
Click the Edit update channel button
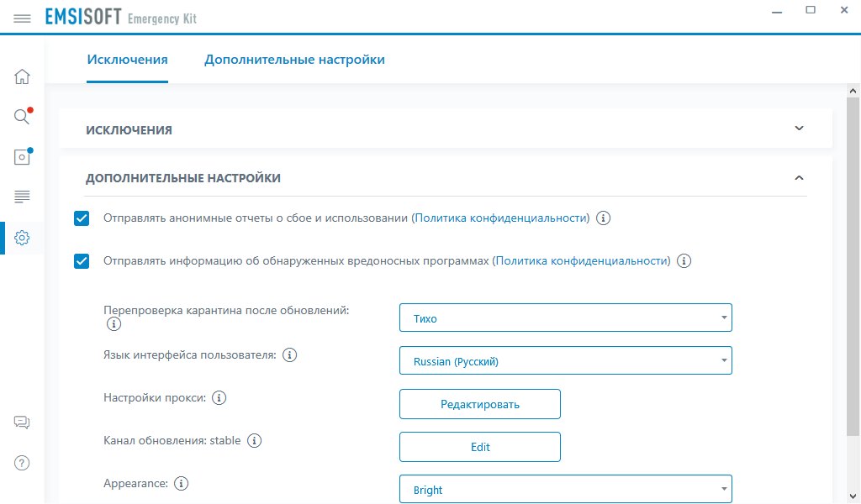tap(480, 447)
